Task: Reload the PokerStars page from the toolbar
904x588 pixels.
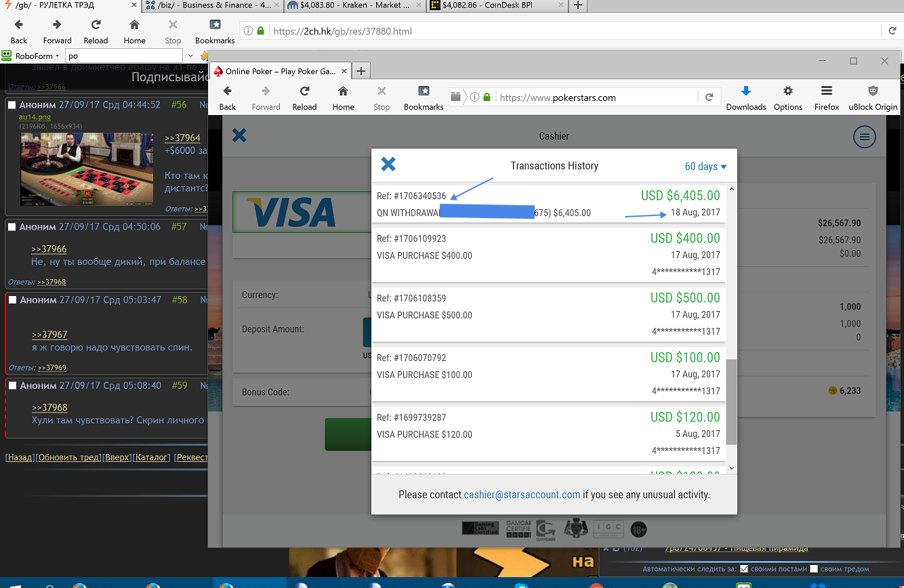Action: [x=304, y=97]
